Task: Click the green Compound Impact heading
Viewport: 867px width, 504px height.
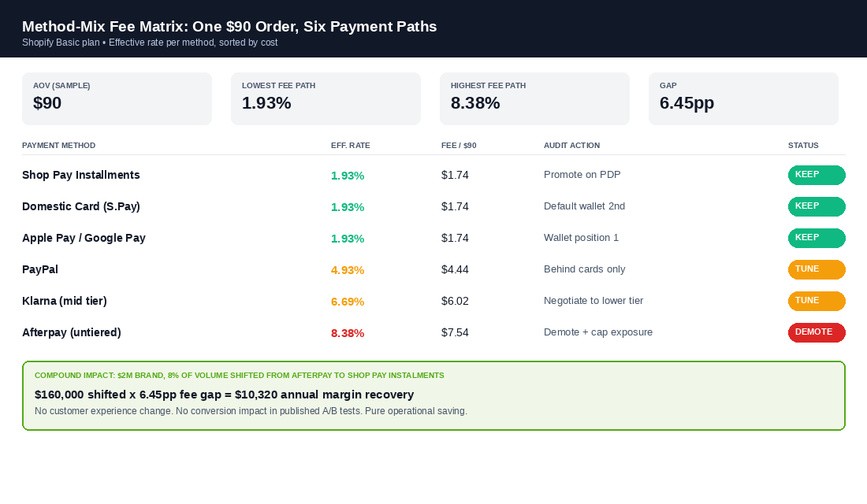Action: click(240, 375)
